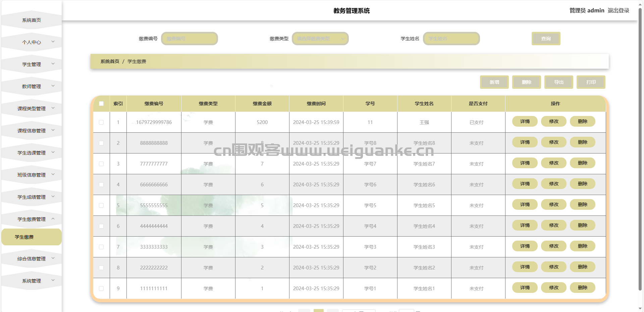644x312 pixels.
Task: Click 删除 for 学生姓名1 row
Action: (x=583, y=288)
